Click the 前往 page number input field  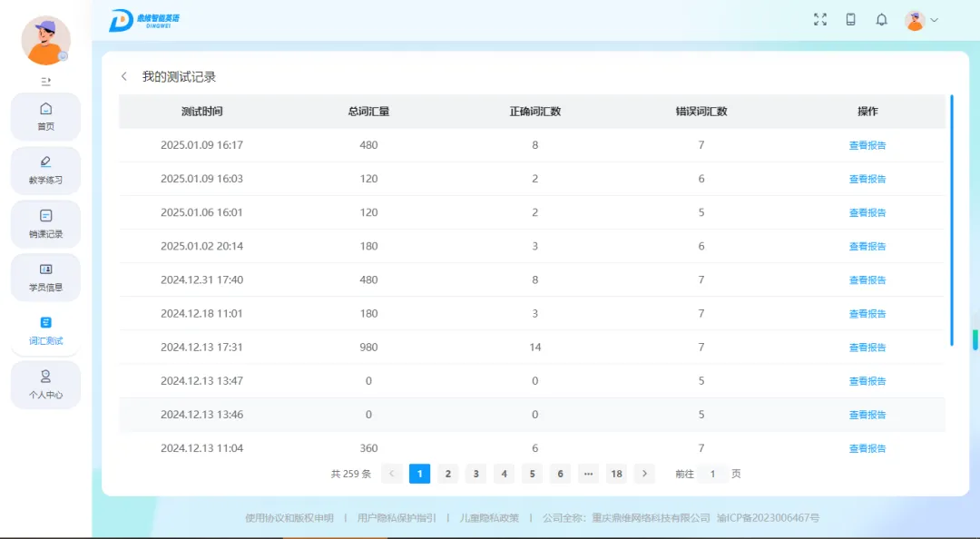712,474
